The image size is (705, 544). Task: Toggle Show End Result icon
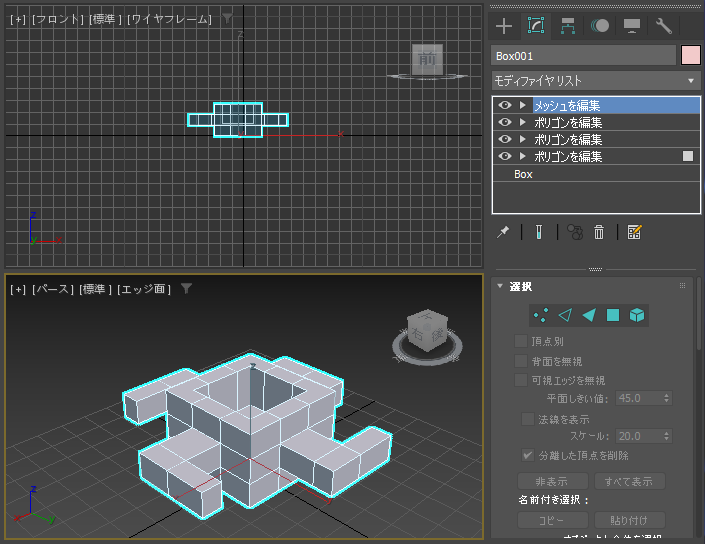pyautogui.click(x=539, y=232)
